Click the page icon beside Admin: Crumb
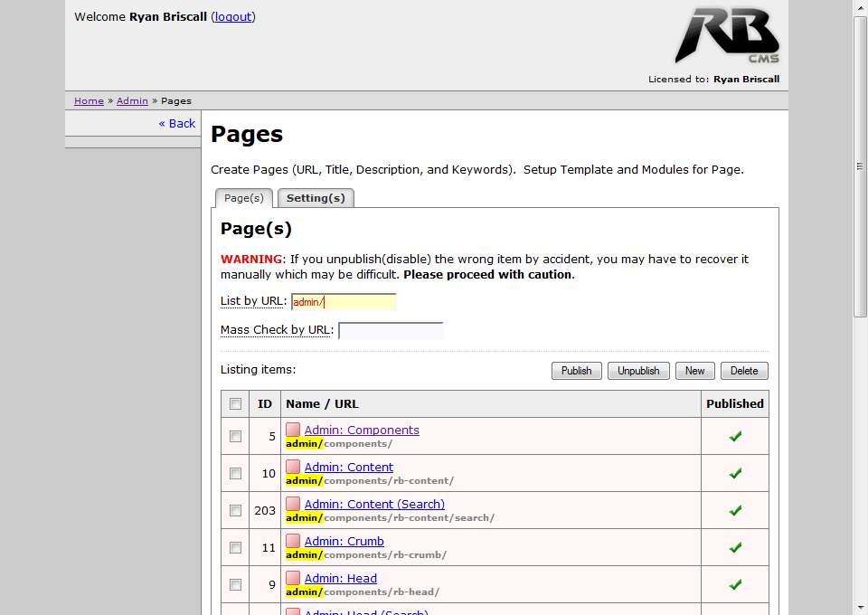This screenshot has width=868, height=615. point(293,541)
